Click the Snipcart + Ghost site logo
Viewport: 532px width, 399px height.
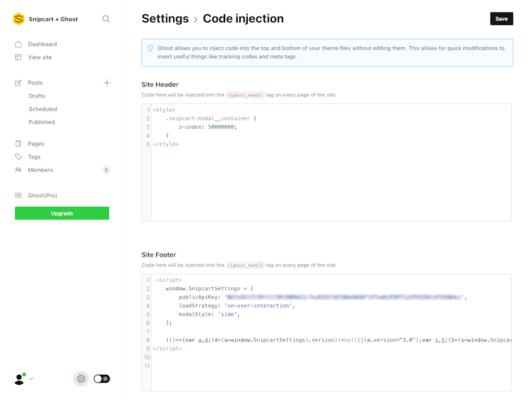(x=19, y=19)
